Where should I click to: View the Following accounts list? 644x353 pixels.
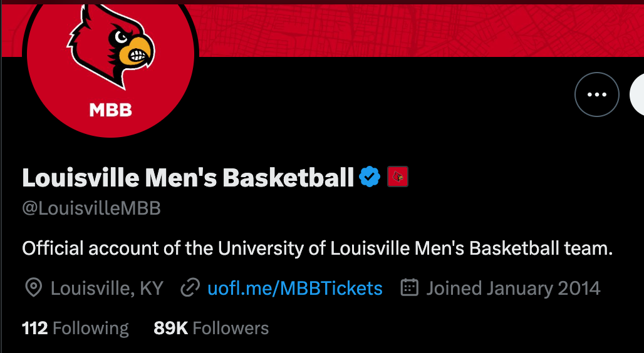click(90, 328)
